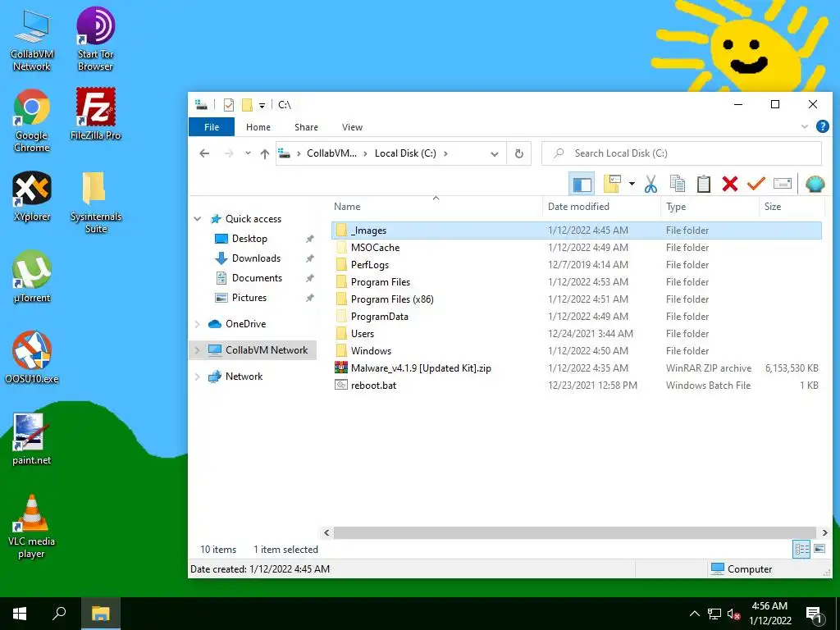Viewport: 840px width, 630px height.
Task: Select Pictures in Quick access
Action: point(249,297)
